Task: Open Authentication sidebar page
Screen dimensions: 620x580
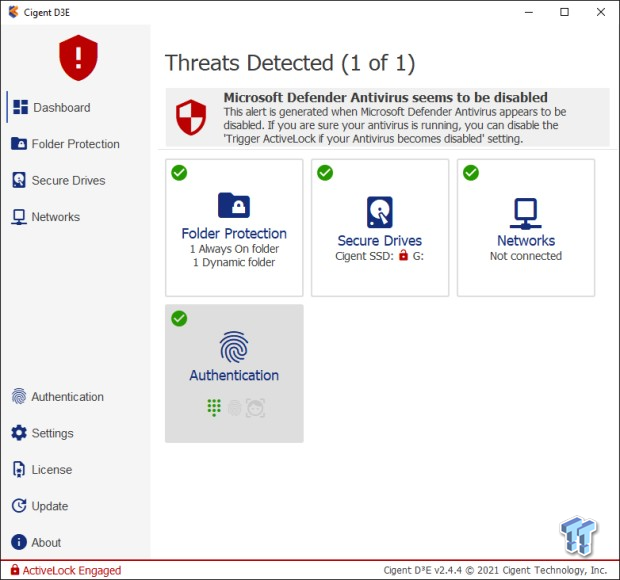Action: [68, 397]
